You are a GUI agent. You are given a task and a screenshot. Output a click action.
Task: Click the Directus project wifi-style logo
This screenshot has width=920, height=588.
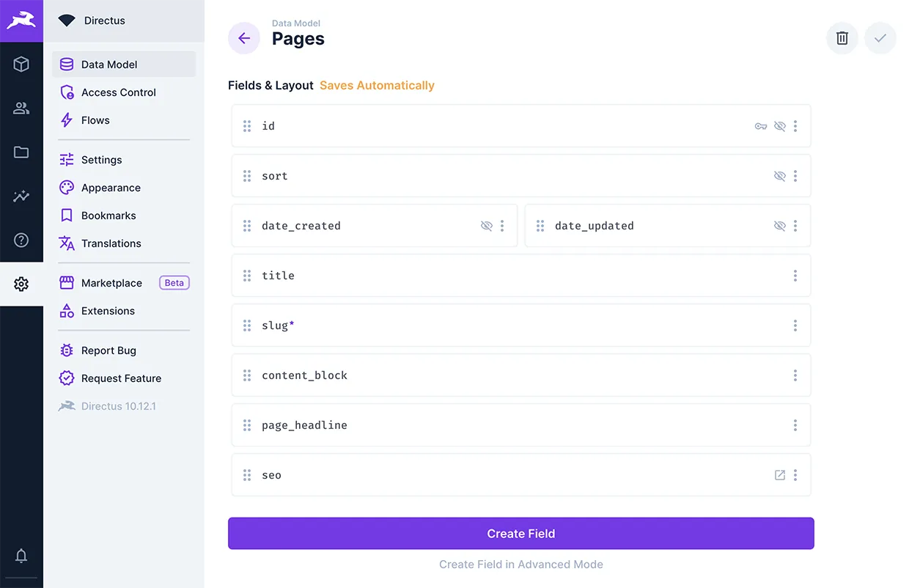pos(67,21)
